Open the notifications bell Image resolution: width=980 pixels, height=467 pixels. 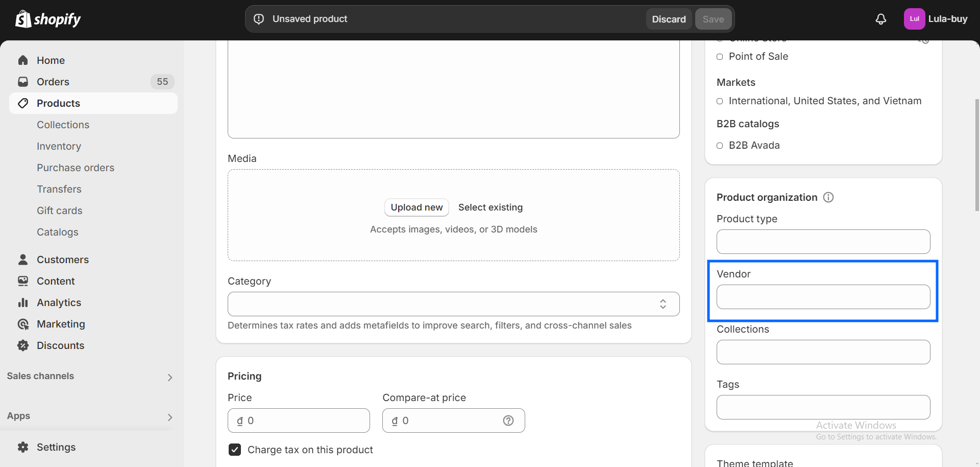[881, 19]
